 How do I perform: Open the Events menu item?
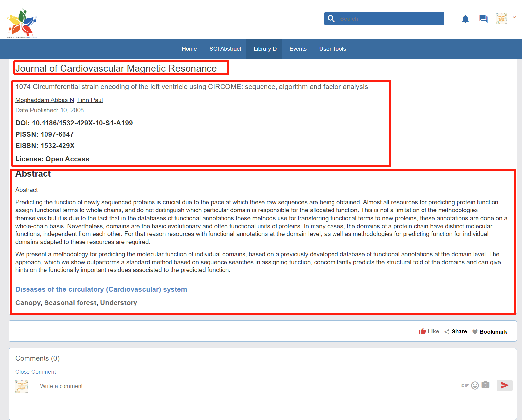[298, 49]
